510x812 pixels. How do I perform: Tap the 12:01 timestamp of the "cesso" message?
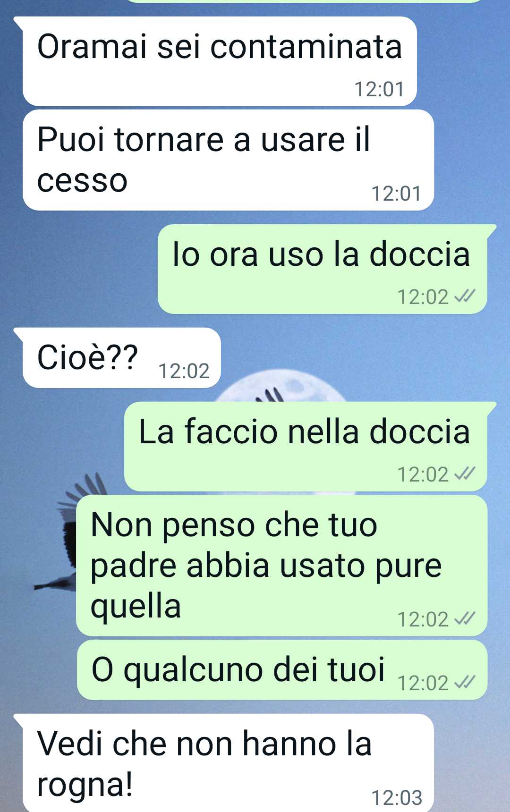396,194
